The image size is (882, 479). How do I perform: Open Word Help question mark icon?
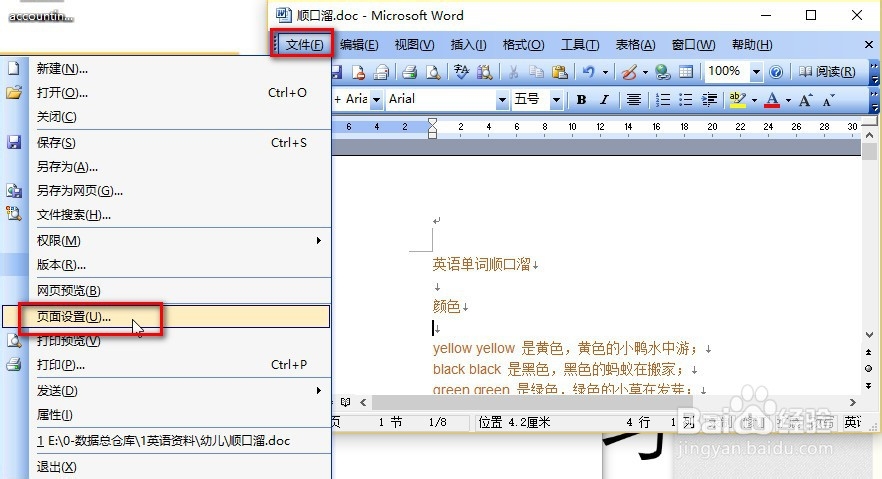click(776, 72)
